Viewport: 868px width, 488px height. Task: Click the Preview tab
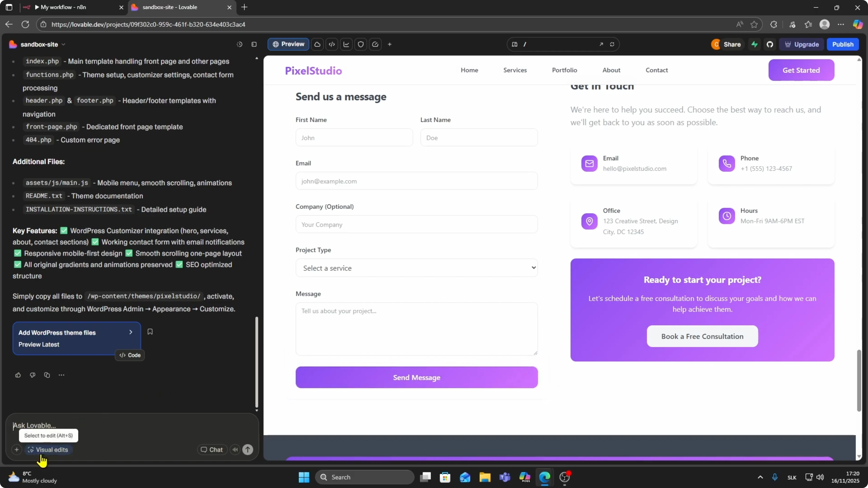point(288,45)
